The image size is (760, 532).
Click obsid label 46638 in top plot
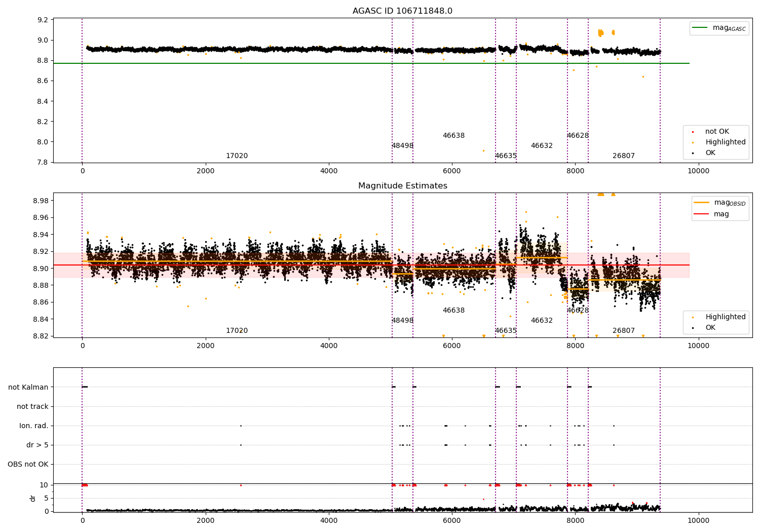click(453, 135)
